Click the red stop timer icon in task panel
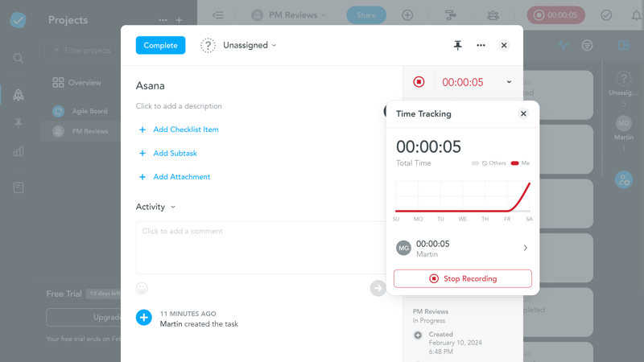This screenshot has width=644, height=362. 419,82
